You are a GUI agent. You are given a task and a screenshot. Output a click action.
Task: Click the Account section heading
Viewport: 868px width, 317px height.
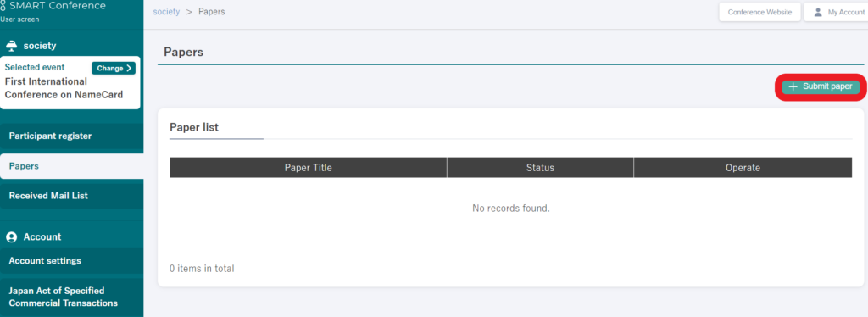pos(42,236)
